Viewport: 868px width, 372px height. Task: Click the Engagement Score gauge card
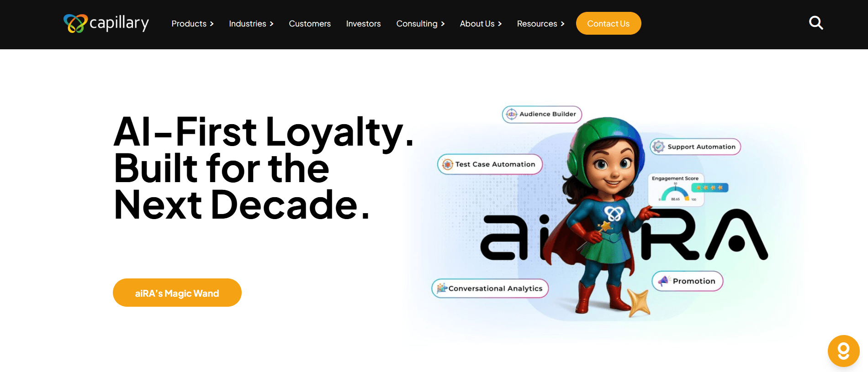coord(676,190)
